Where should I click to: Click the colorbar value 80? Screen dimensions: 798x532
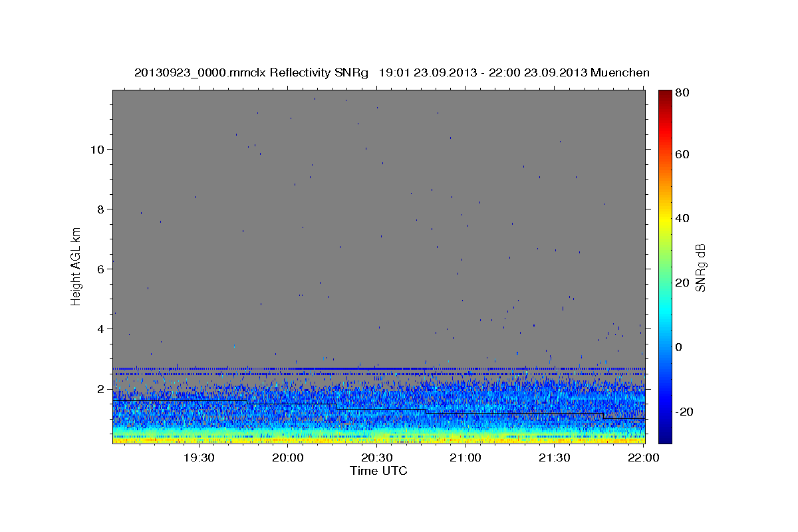point(683,93)
